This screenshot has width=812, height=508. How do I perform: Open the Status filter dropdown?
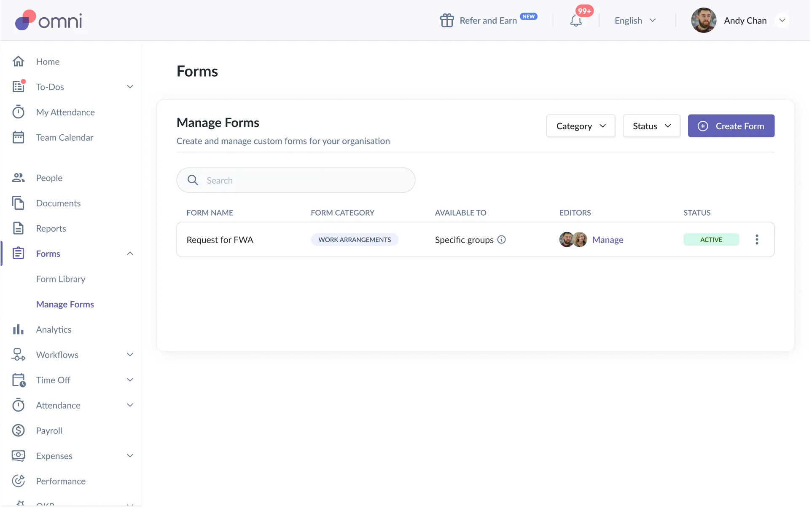[x=651, y=126]
